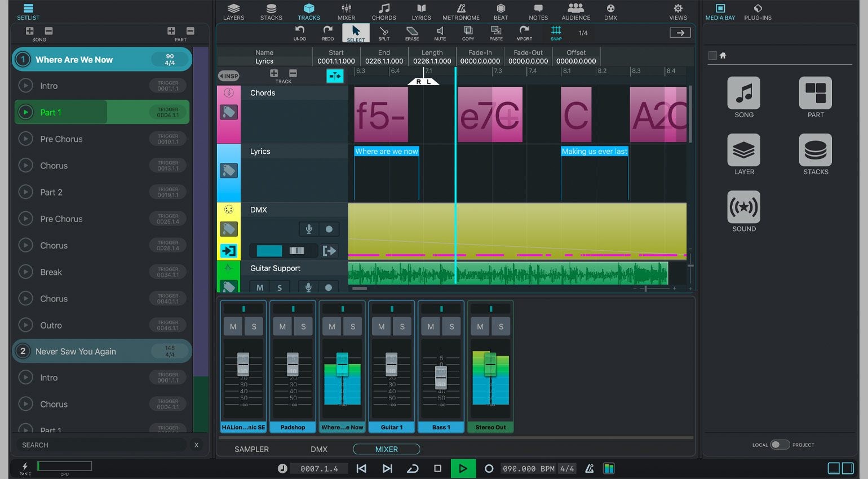The height and width of the screenshot is (479, 868).
Task: Open the 4/4 time signature selector
Action: pos(568,468)
